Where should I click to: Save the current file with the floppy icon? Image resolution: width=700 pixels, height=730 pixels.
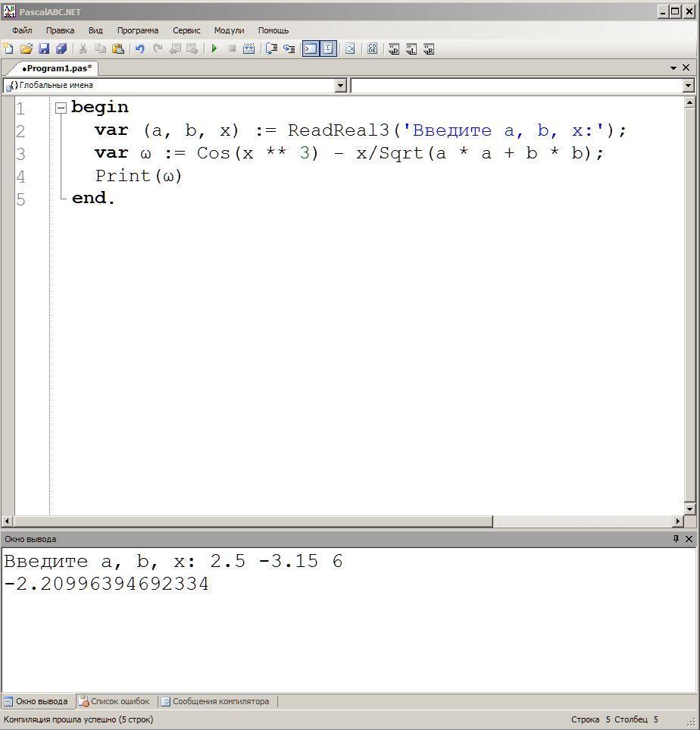point(44,49)
